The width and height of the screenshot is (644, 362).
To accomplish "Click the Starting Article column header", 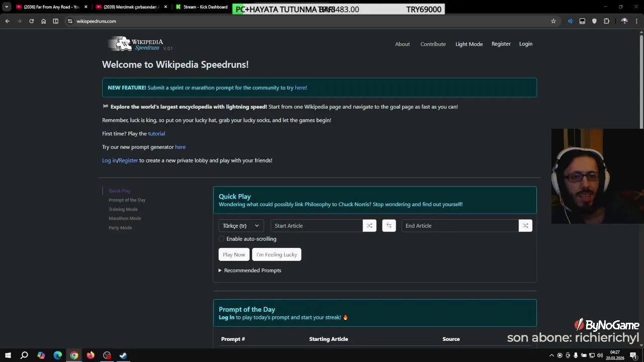I will point(329,339).
